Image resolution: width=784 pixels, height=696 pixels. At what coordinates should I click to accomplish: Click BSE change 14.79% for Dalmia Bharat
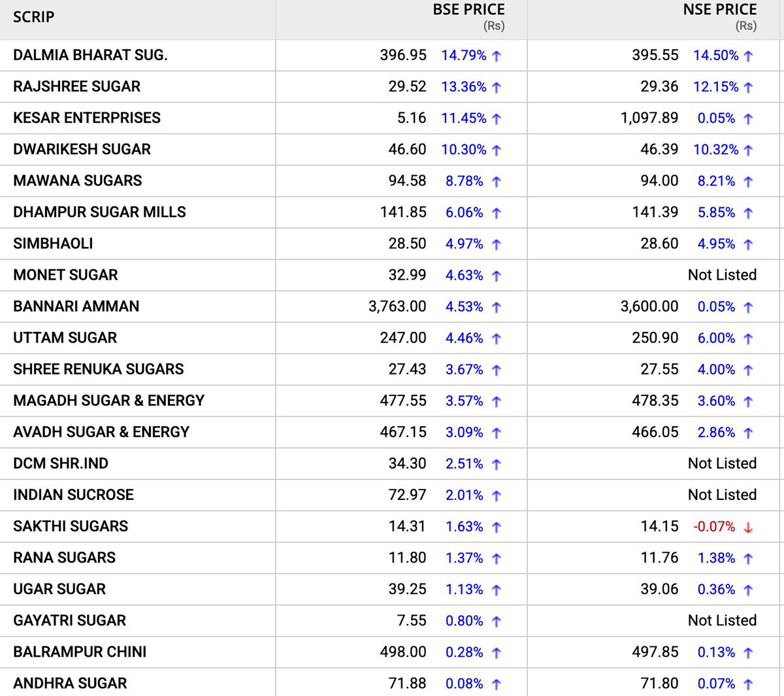coord(464,55)
